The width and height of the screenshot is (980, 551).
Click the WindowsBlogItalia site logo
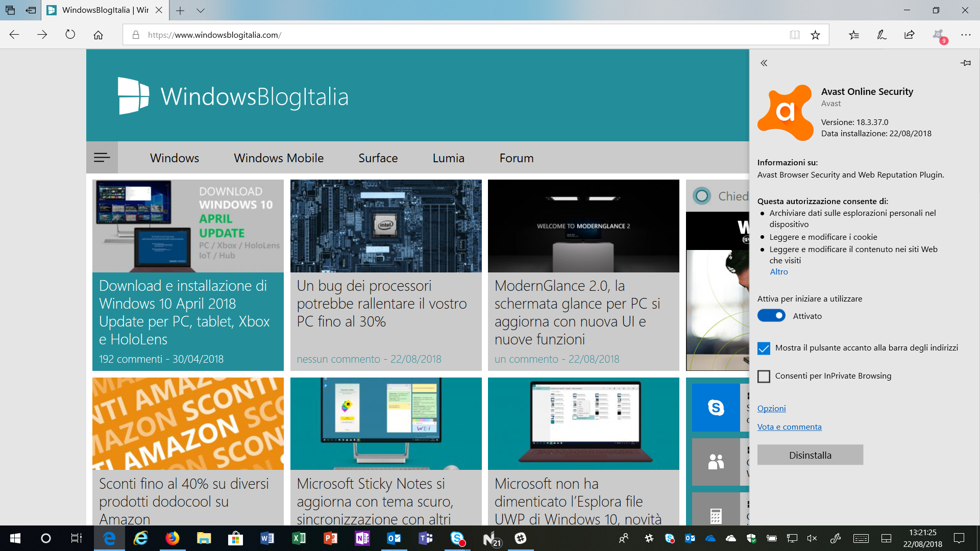coord(233,96)
